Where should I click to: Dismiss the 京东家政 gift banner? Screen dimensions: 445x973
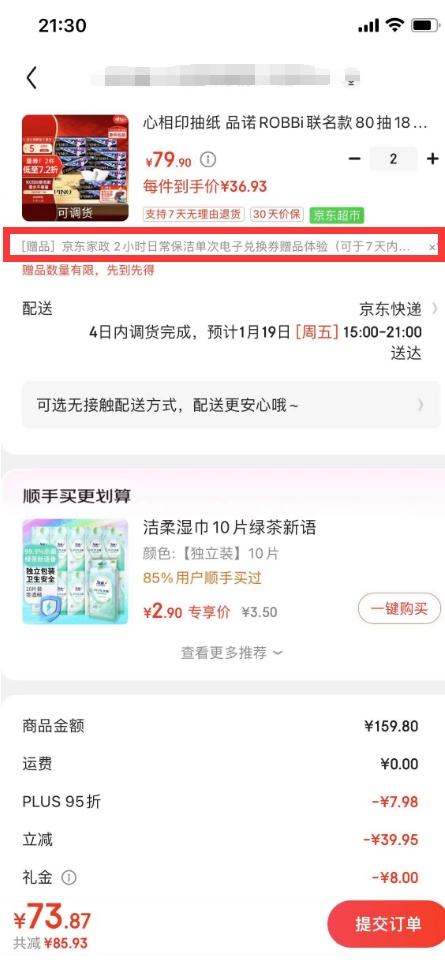point(433,247)
